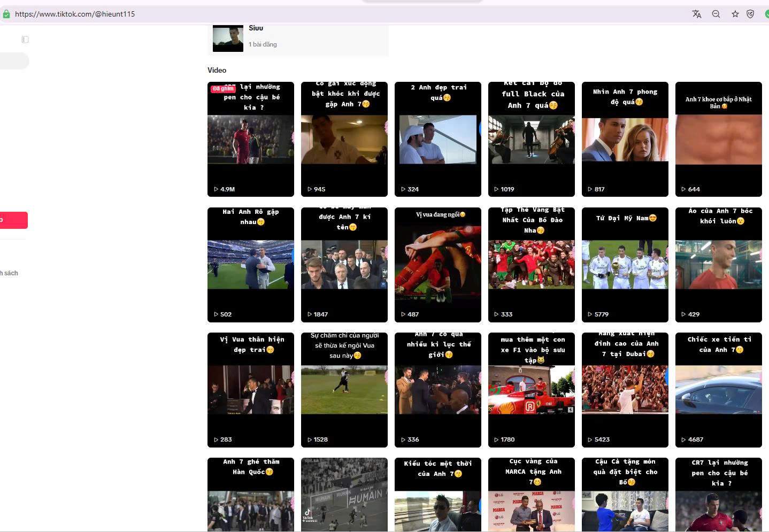This screenshot has width=769, height=532.
Task: Open 'Hai Anh Rô gặp nhau' video
Action: click(x=251, y=265)
